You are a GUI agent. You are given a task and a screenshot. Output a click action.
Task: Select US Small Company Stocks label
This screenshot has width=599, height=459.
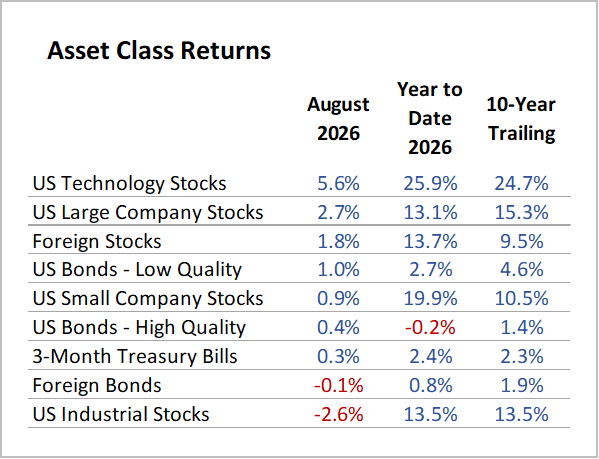(x=148, y=299)
